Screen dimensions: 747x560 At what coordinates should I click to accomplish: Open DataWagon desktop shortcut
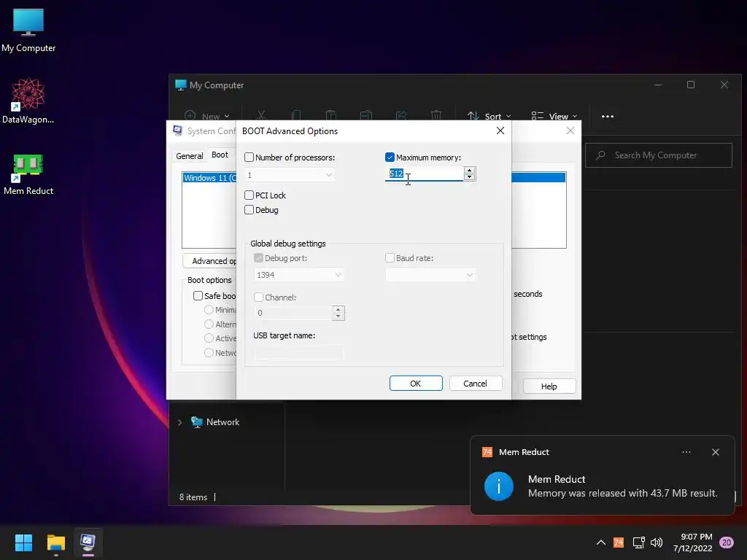(x=28, y=101)
